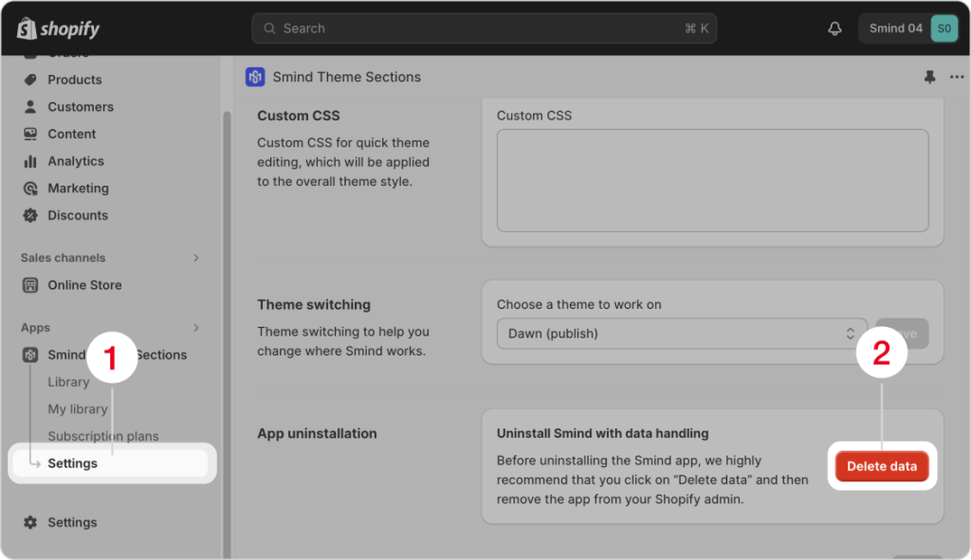
Task: Click the store Settings label at bottom
Action: (x=72, y=523)
